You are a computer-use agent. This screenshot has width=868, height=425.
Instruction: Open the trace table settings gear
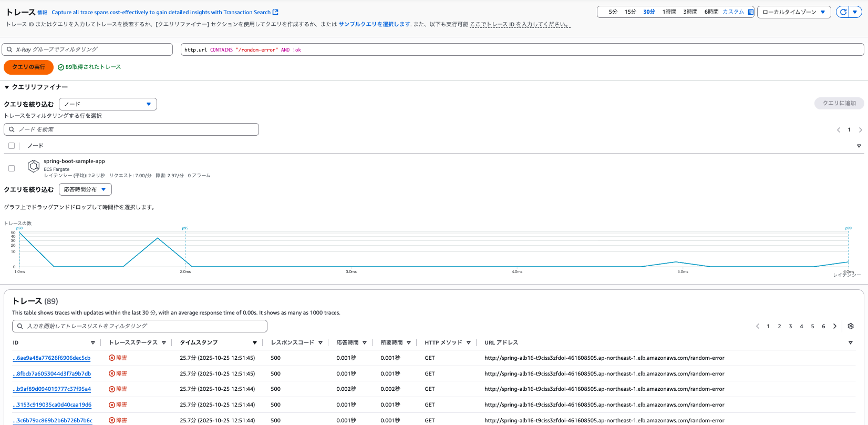(x=851, y=326)
